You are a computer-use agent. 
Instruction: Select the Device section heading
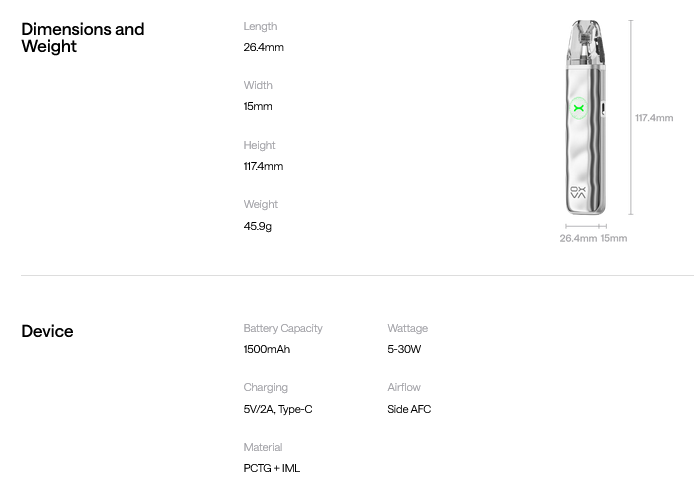47,331
